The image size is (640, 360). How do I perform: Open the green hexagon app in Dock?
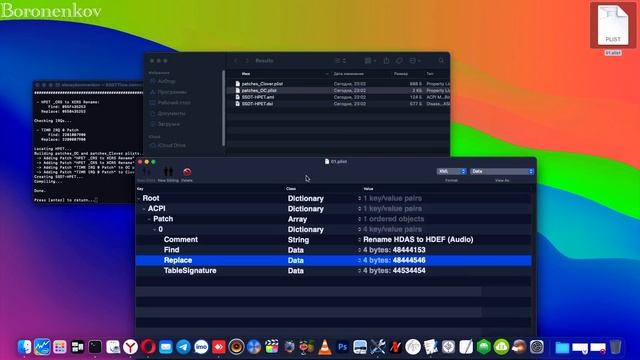(x=484, y=347)
